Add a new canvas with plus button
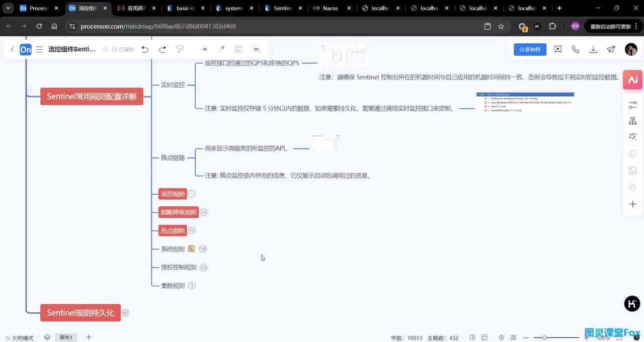The width and height of the screenshot is (644, 342). (x=89, y=337)
